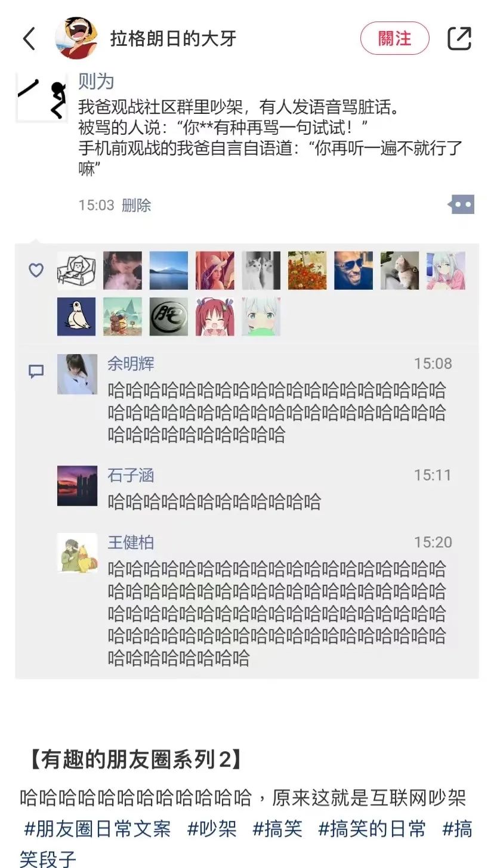494x868 pixels.
Task: Open 拉格朗日的大牙 profile avatar
Action: pos(76,38)
